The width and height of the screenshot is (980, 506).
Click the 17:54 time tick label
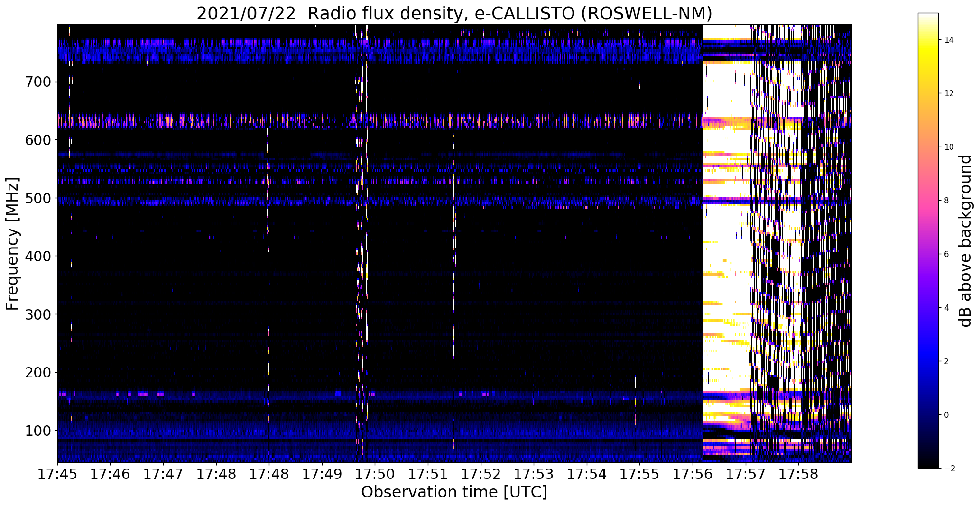click(587, 474)
